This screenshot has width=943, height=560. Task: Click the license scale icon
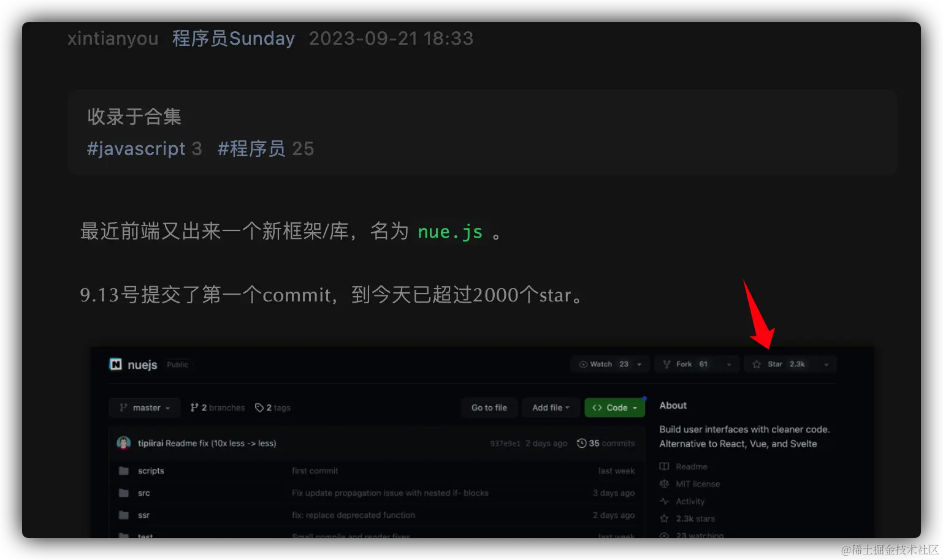tap(664, 483)
